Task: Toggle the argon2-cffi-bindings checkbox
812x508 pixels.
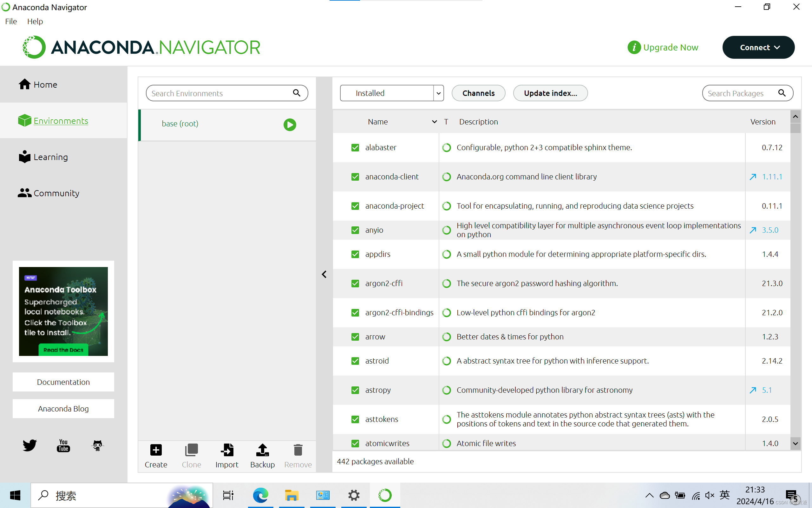Action: [355, 313]
